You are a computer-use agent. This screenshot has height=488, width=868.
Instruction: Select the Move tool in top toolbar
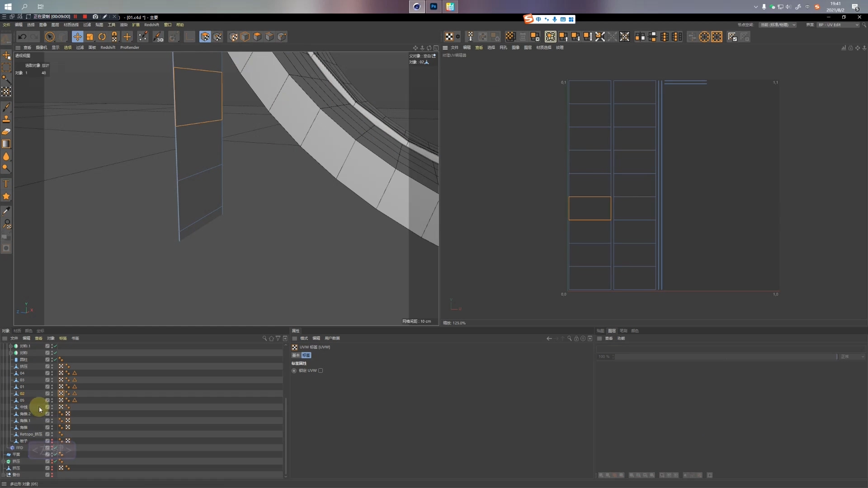tap(77, 37)
